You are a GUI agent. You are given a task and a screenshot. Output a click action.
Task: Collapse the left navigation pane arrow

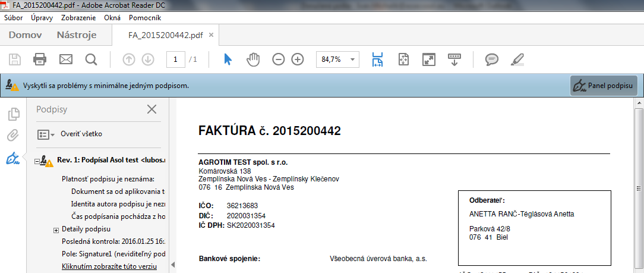(173, 264)
